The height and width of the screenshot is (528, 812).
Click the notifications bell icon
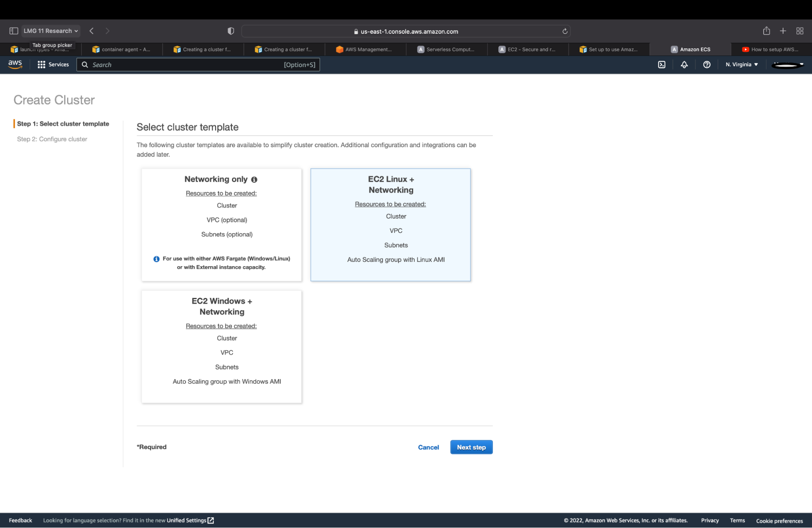coord(684,65)
